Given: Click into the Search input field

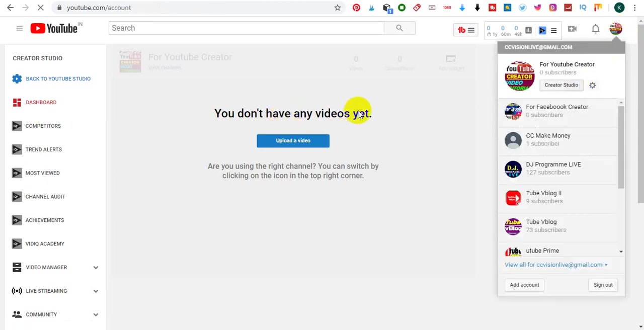Looking at the screenshot, I should pyautogui.click(x=247, y=28).
